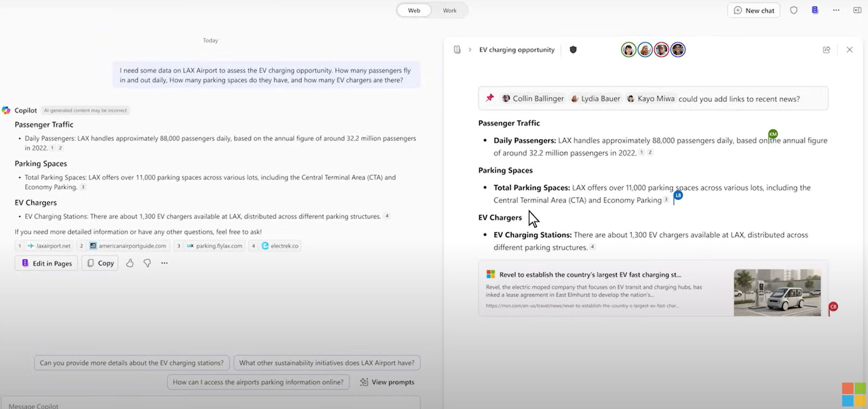Open electrek.co source reference
Image resolution: width=868 pixels, height=409 pixels.
(275, 246)
